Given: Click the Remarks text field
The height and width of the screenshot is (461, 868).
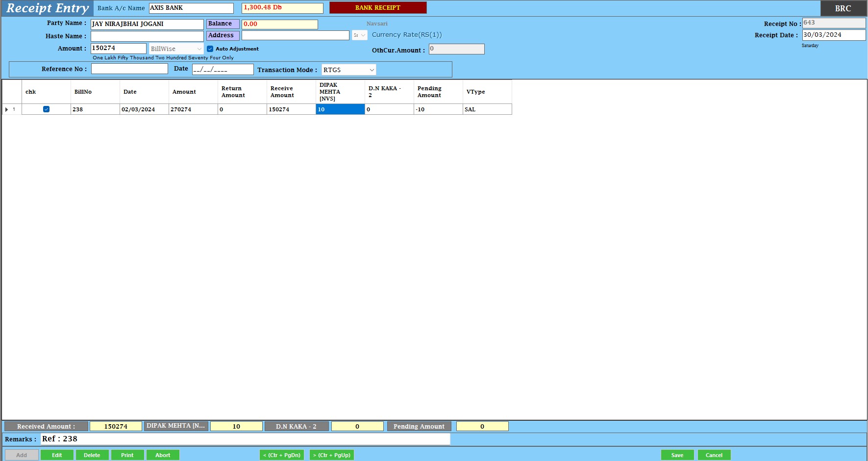Looking at the screenshot, I should (245, 439).
